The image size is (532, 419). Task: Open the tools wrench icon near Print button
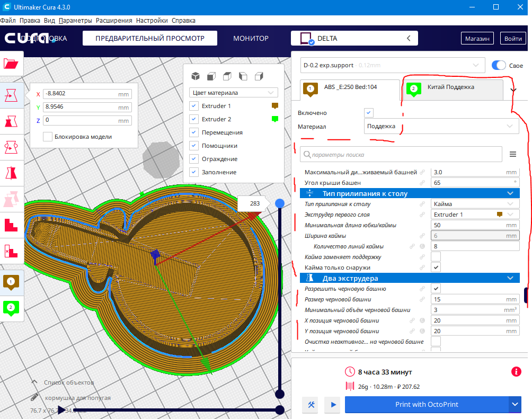[311, 404]
